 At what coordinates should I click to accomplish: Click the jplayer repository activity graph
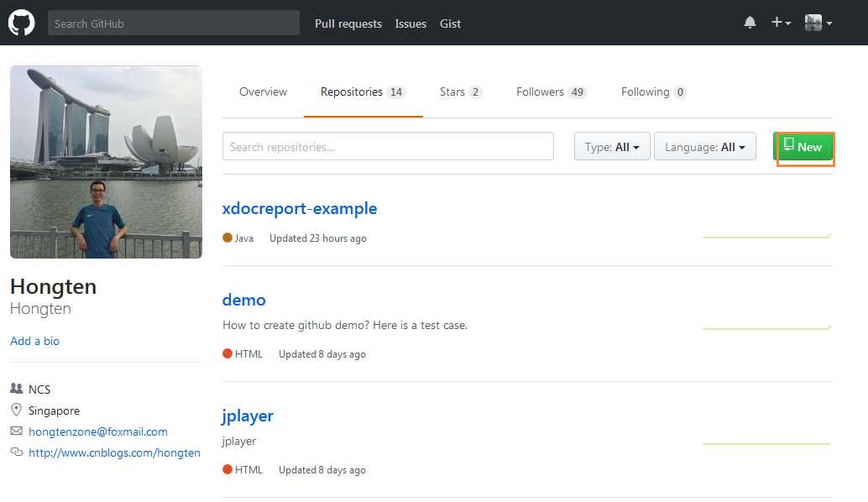click(x=767, y=443)
